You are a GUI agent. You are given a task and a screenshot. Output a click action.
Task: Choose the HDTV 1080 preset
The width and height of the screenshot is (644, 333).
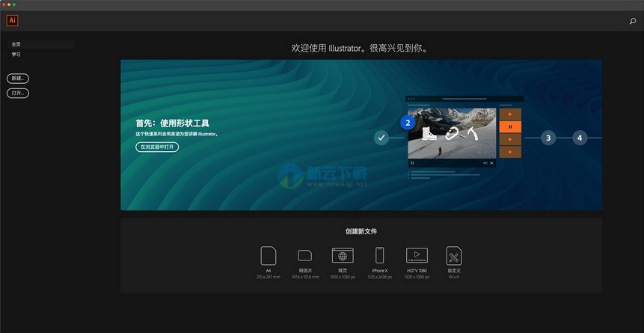[417, 263]
